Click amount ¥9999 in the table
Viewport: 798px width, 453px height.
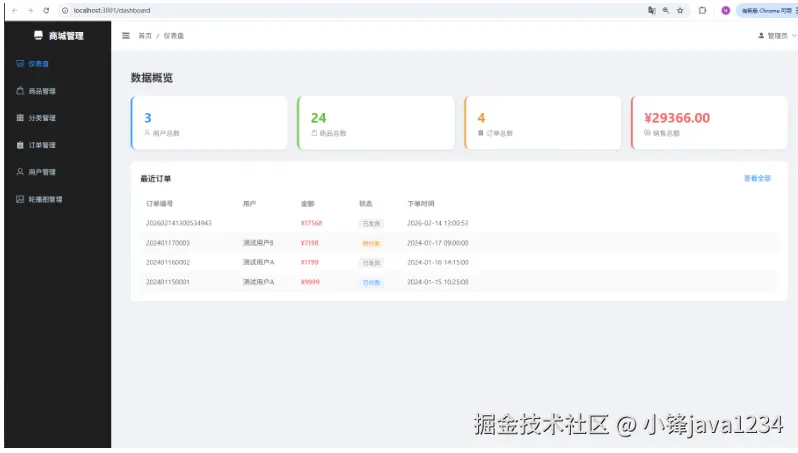point(310,281)
